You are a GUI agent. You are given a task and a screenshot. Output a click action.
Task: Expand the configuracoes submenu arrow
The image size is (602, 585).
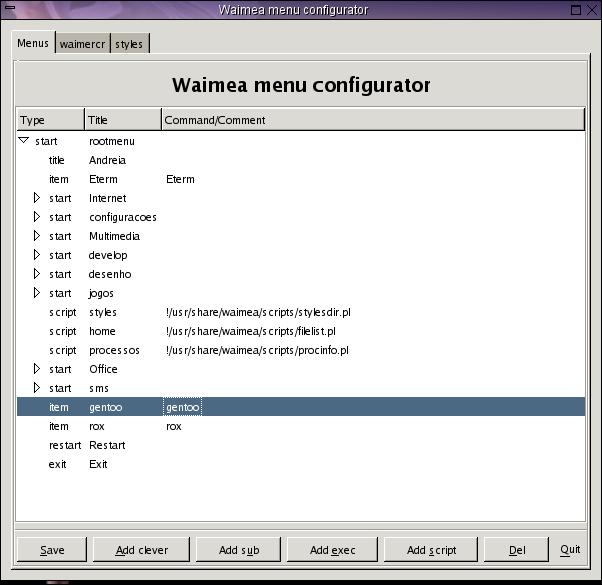[37, 217]
